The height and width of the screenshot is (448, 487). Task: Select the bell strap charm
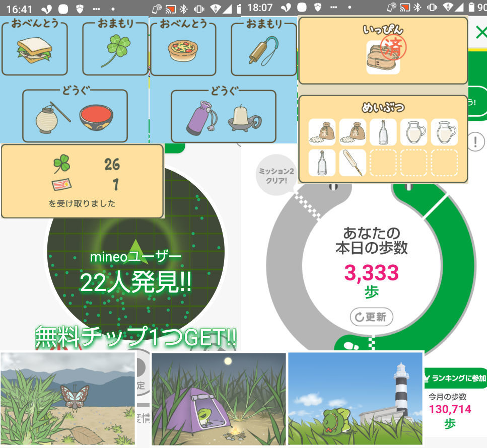[x=264, y=51]
